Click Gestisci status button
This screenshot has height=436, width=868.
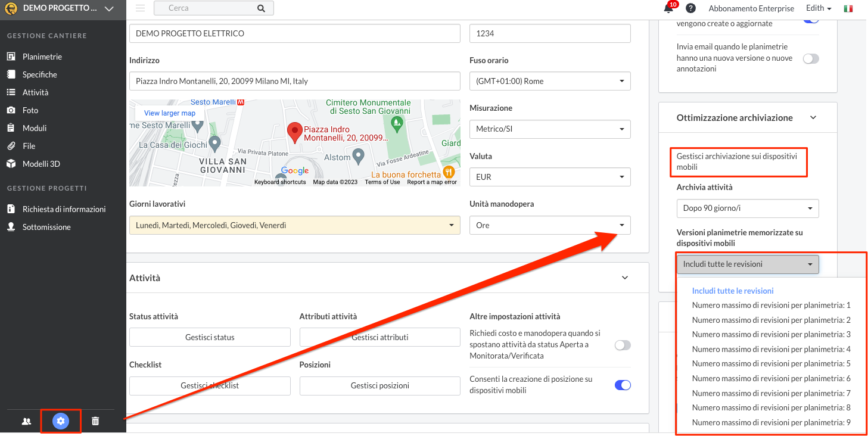(210, 337)
